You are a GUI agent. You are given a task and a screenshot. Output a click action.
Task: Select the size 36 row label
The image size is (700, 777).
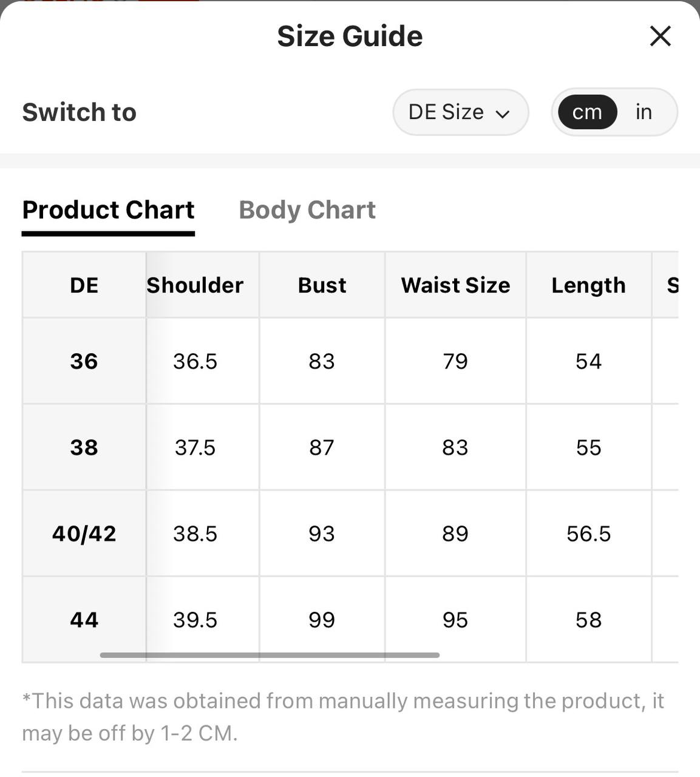point(84,361)
